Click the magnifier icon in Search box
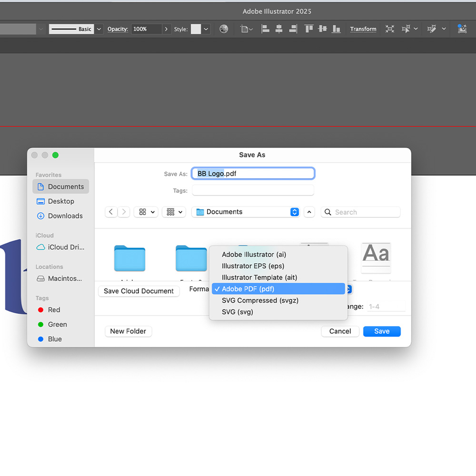Screen dimensions: 476x476 pyautogui.click(x=328, y=212)
